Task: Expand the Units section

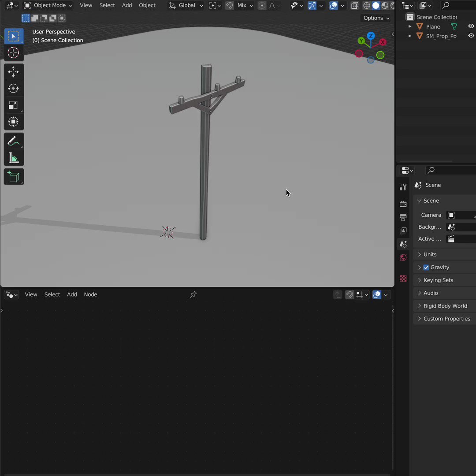Action: pos(430,254)
